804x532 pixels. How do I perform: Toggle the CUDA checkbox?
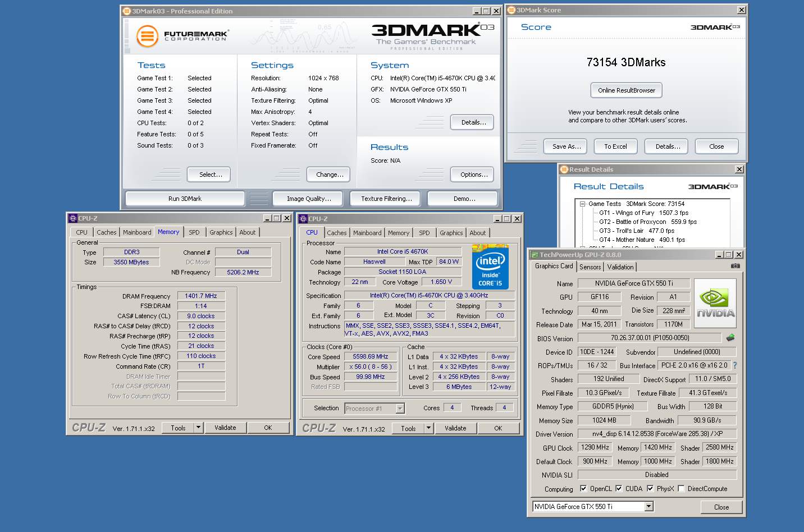[x=619, y=488]
